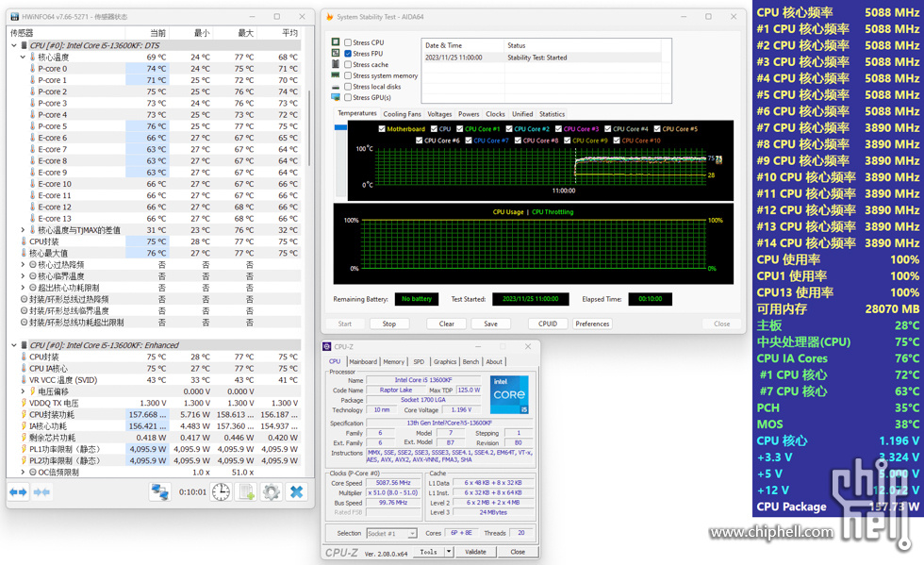Collapse the CPU [#0] Enhanced sensor group
This screenshot has width=924, height=565.
click(14, 345)
